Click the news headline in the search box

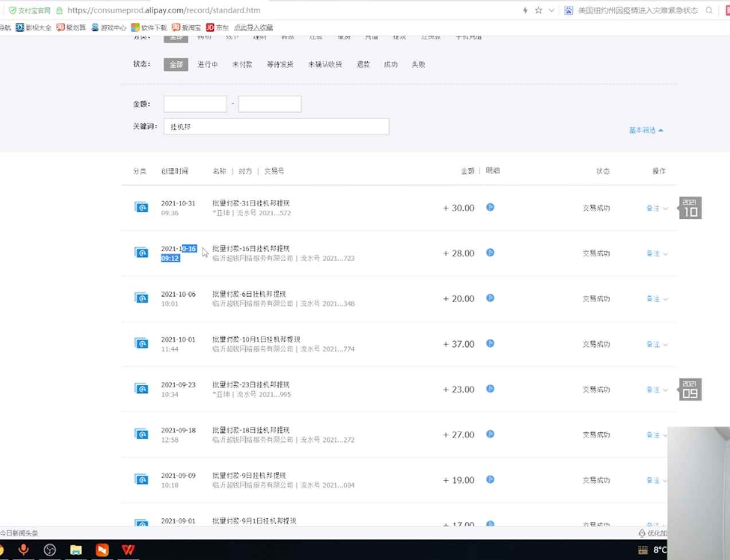coord(638,10)
